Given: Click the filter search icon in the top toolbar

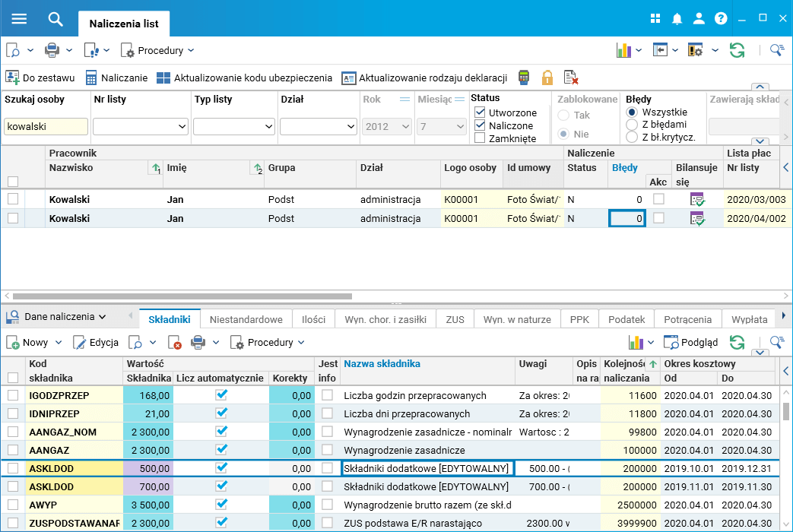Looking at the screenshot, I should (777, 50).
